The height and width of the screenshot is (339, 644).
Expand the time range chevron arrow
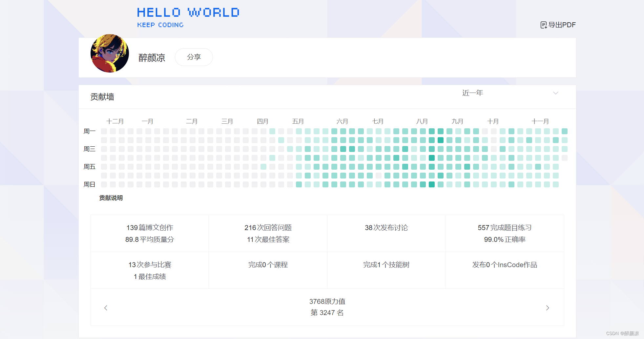tap(556, 93)
